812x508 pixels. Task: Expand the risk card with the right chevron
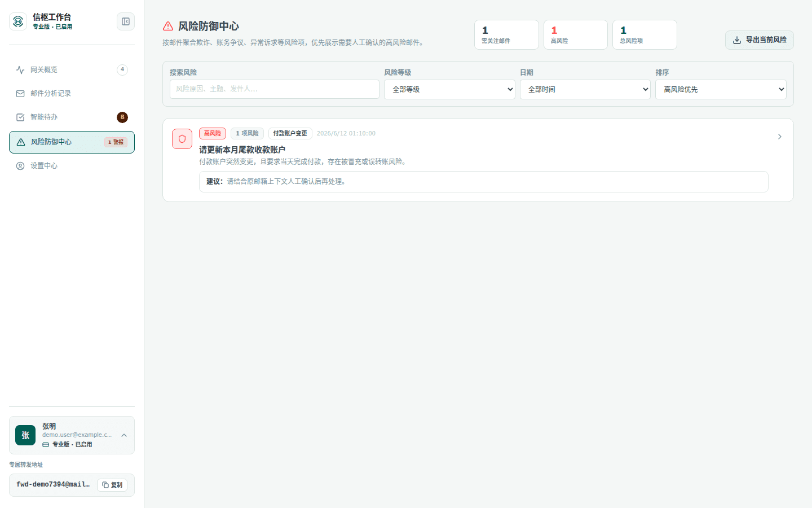click(x=780, y=137)
